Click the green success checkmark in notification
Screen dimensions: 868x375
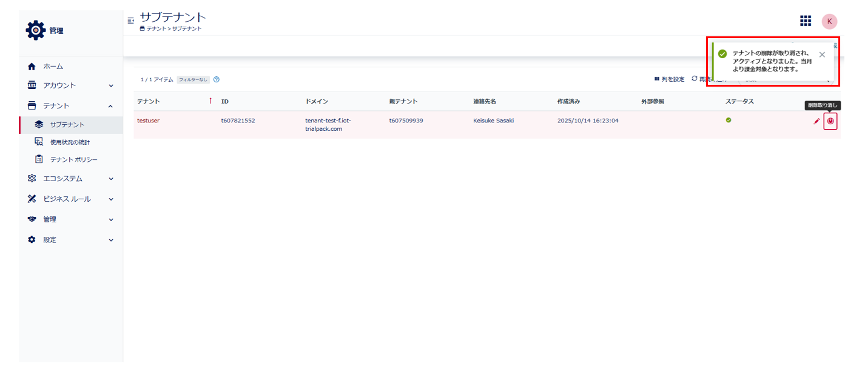[722, 54]
